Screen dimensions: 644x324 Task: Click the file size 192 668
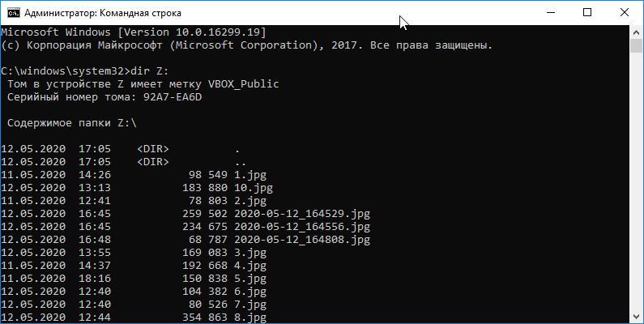coord(205,266)
